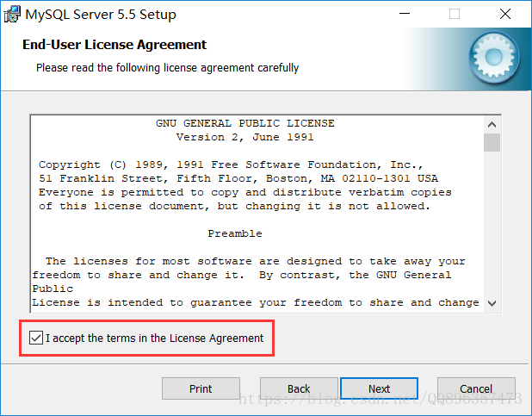Click the license text scroll-down arrow
This screenshot has height=416, width=532.
[492, 303]
